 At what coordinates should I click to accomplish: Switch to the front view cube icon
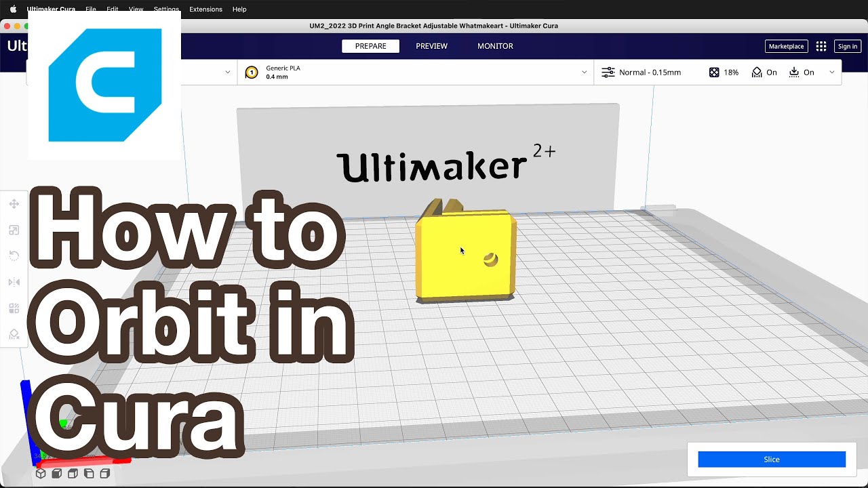point(57,474)
